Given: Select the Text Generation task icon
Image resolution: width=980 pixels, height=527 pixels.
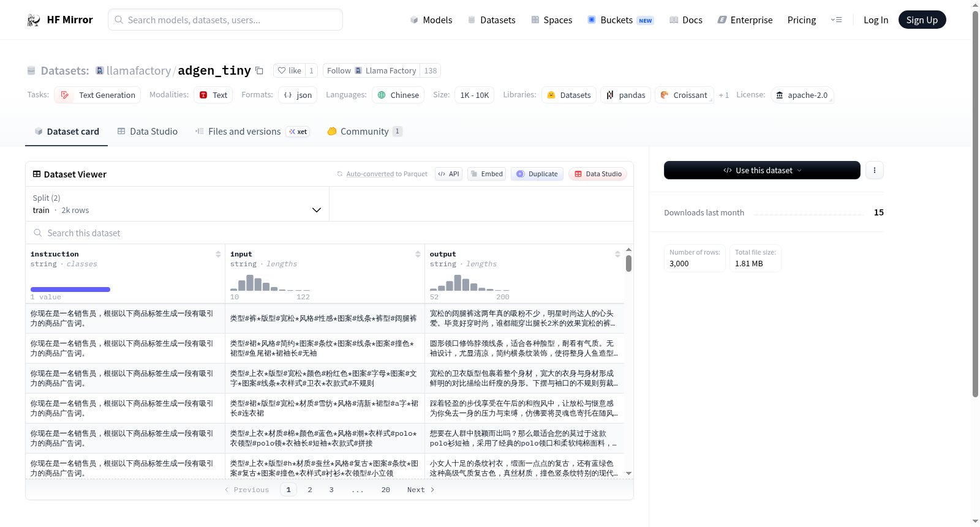Looking at the screenshot, I should pyautogui.click(x=65, y=95).
